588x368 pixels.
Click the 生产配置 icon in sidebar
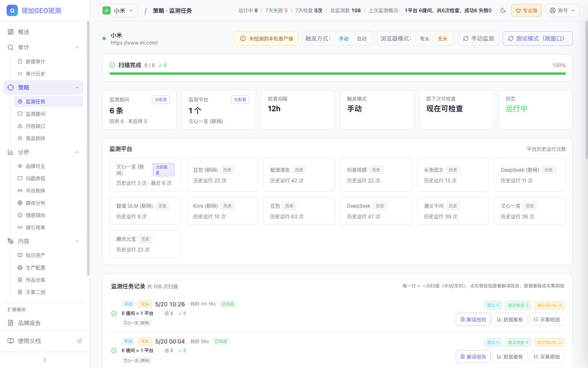20,267
